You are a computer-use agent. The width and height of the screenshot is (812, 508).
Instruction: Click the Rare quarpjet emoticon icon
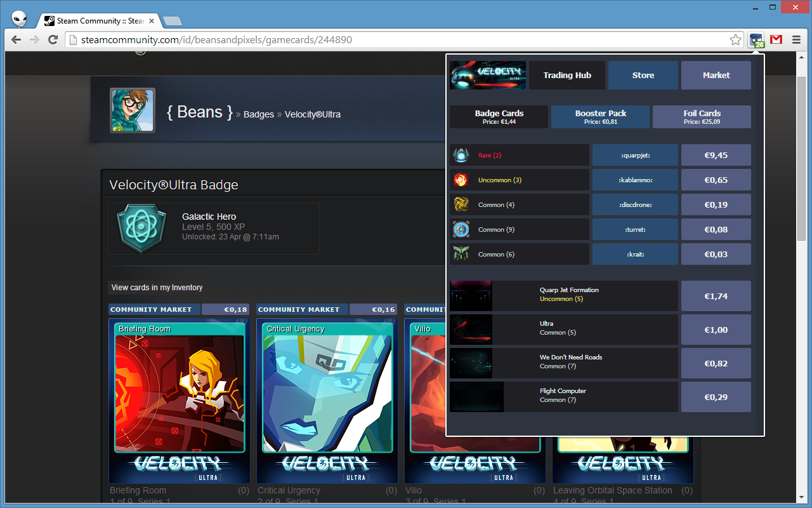[461, 156]
